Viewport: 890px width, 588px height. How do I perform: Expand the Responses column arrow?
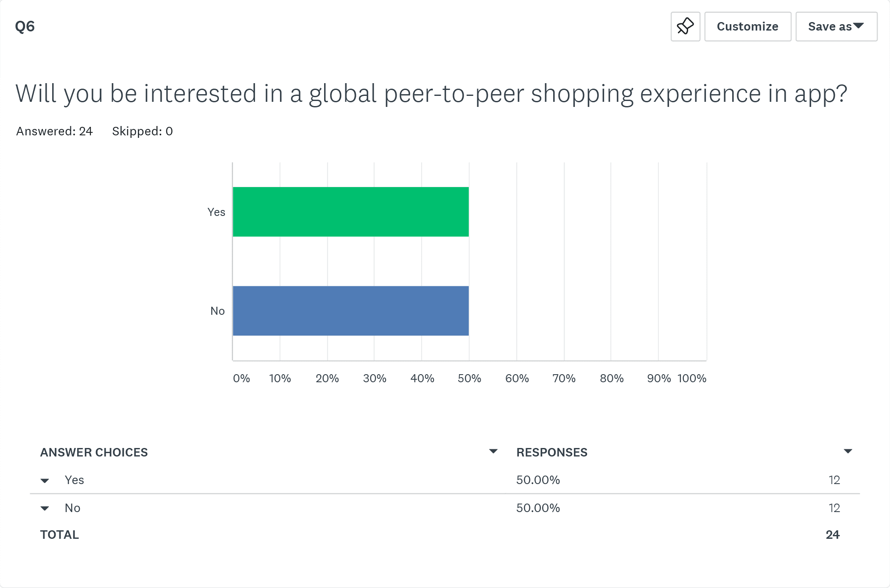click(x=848, y=451)
